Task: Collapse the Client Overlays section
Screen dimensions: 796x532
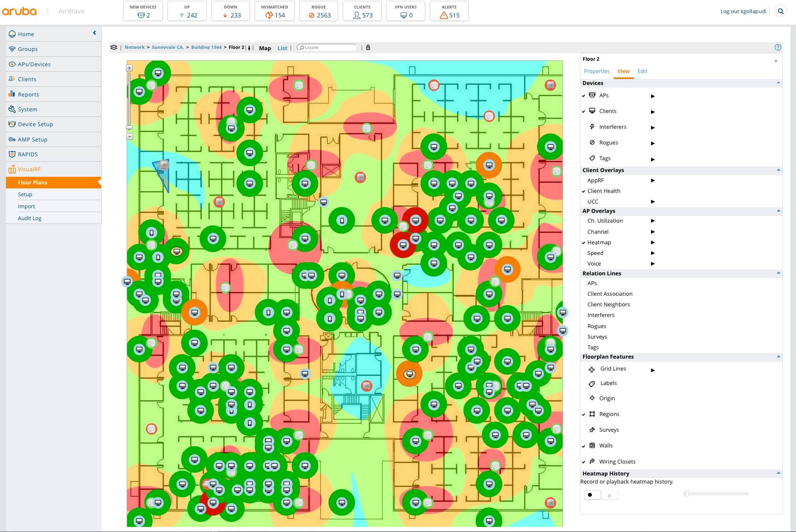Action: 778,170
